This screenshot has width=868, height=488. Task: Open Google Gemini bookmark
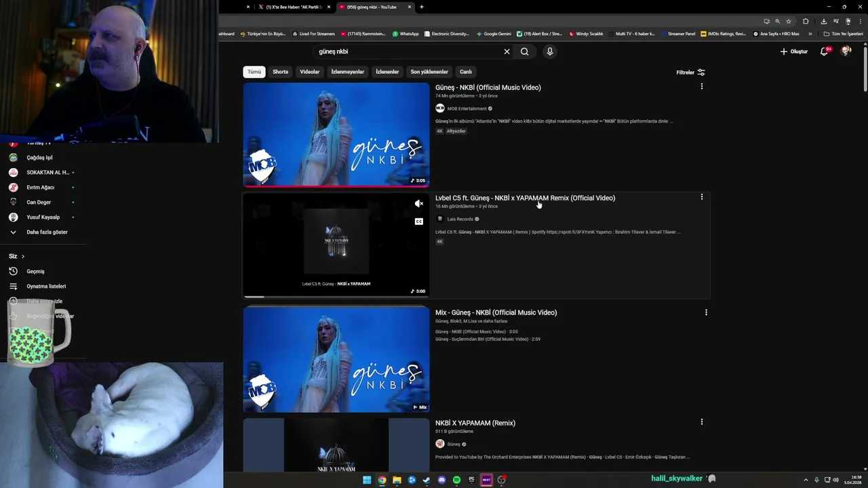click(x=494, y=34)
